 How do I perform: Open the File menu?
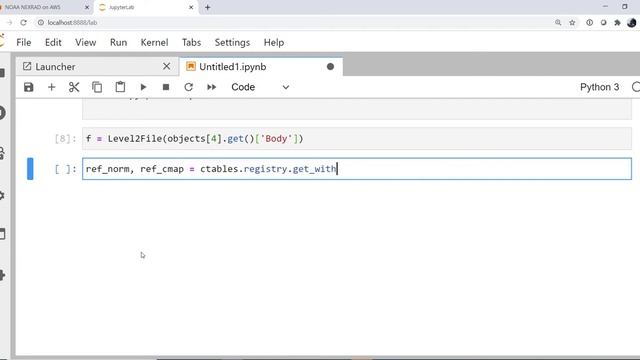coord(24,42)
